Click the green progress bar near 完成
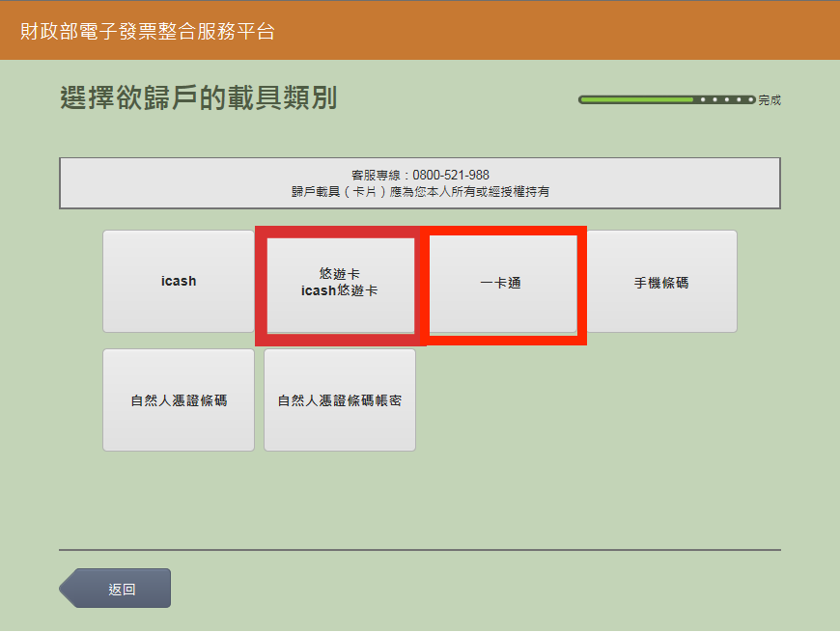Viewport: 840px width, 632px height. click(667, 99)
